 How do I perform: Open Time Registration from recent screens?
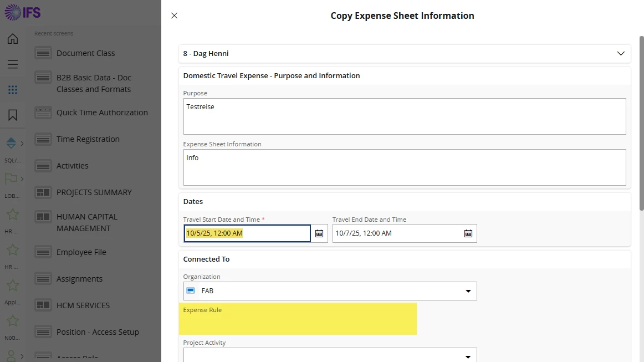click(88, 139)
